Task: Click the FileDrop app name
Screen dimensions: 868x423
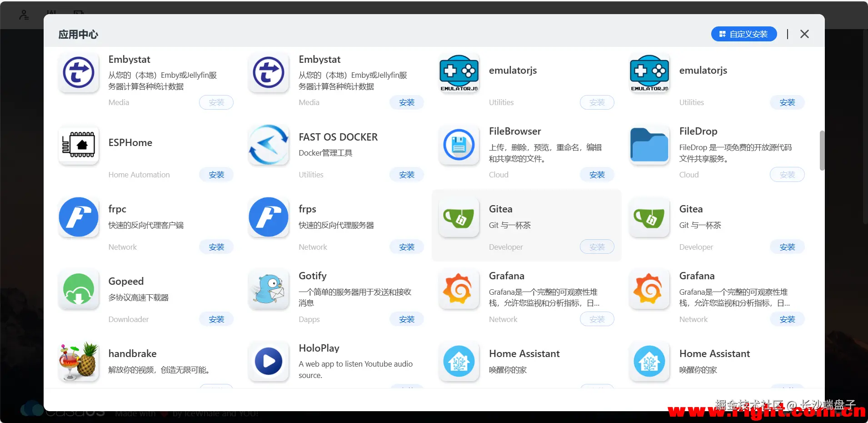Action: point(698,131)
